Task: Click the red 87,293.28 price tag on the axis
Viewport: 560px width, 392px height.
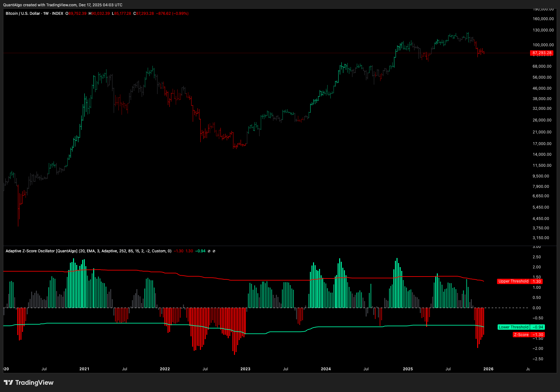Action: [x=542, y=53]
